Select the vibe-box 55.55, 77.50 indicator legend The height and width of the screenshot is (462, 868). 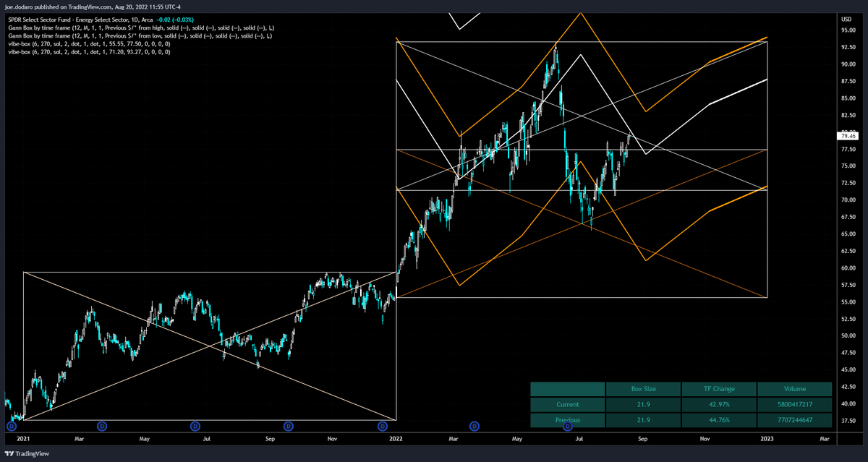(89, 43)
